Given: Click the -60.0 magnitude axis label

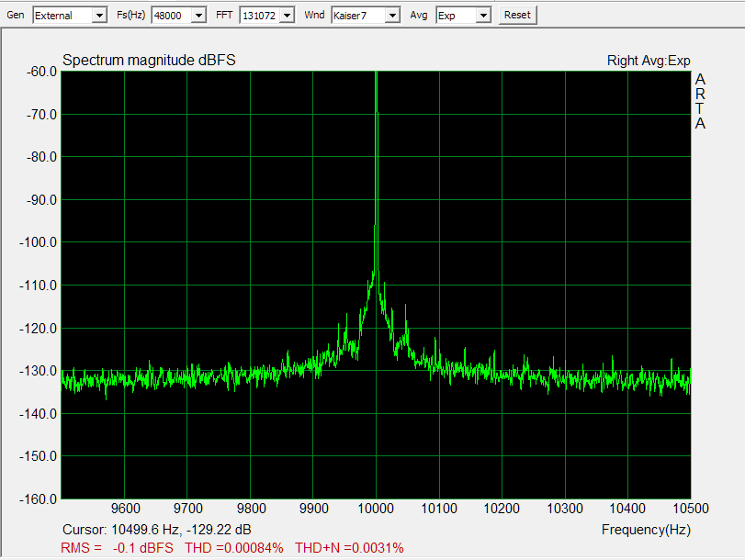Looking at the screenshot, I should click(41, 72).
